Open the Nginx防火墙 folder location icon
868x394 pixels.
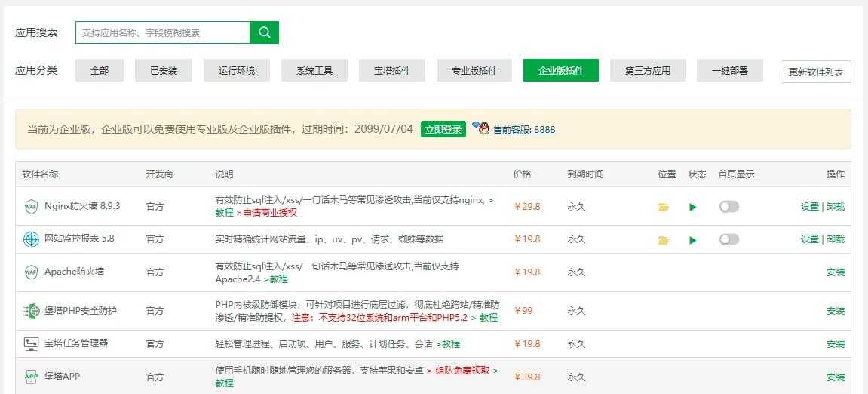coord(663,207)
